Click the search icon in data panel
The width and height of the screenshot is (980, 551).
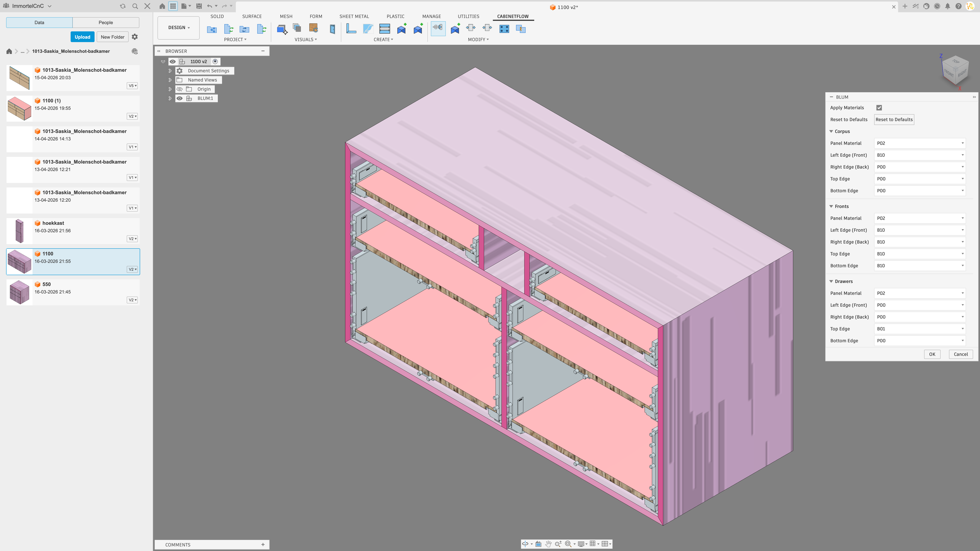[135, 6]
